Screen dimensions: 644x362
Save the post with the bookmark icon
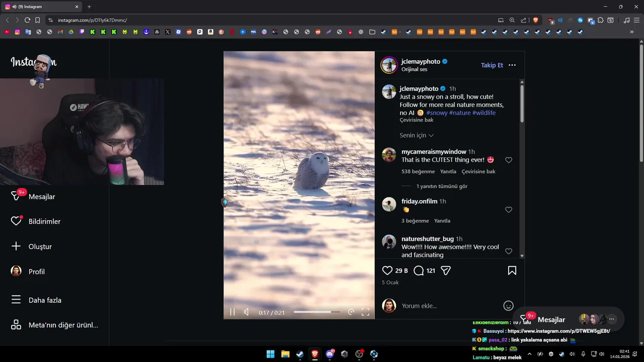pos(512,270)
